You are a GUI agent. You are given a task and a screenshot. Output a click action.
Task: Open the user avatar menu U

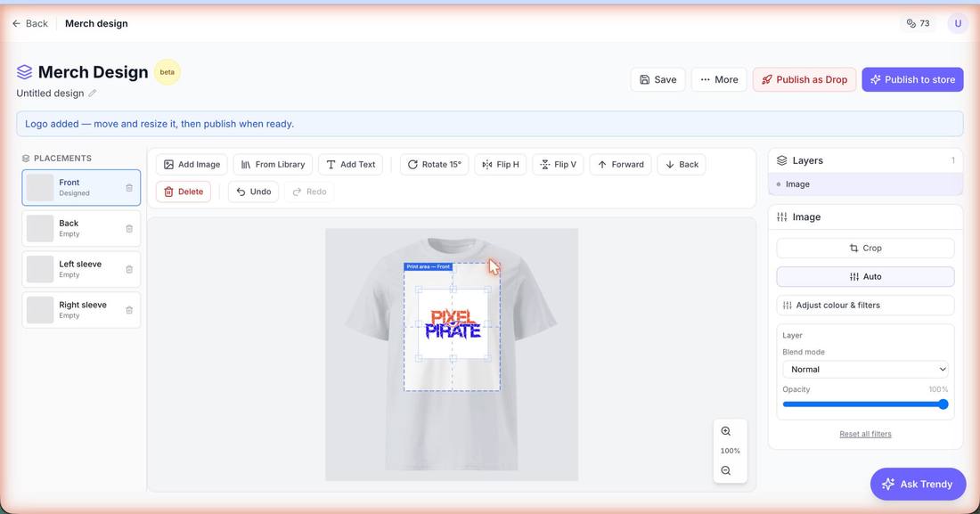pyautogui.click(x=958, y=23)
